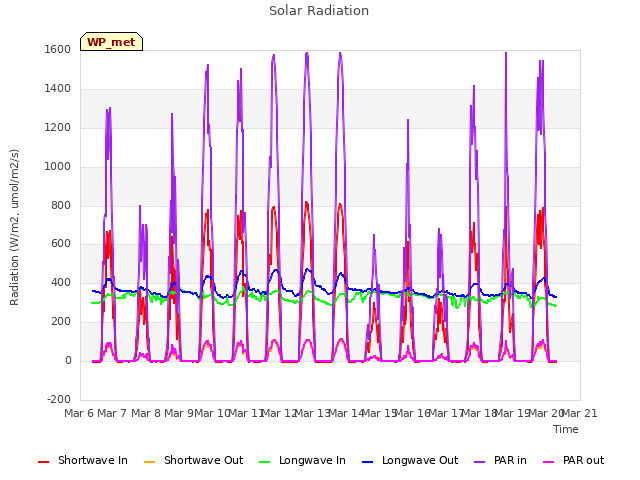This screenshot has height=480, width=640.
Task: Click the PAR in peak on Mar 14
Action: click(340, 53)
